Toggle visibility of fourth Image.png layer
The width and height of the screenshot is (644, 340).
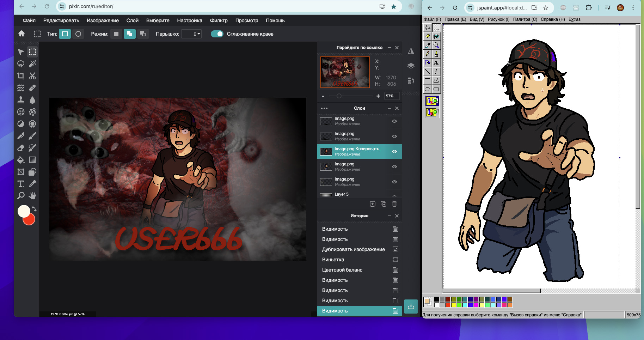(394, 166)
